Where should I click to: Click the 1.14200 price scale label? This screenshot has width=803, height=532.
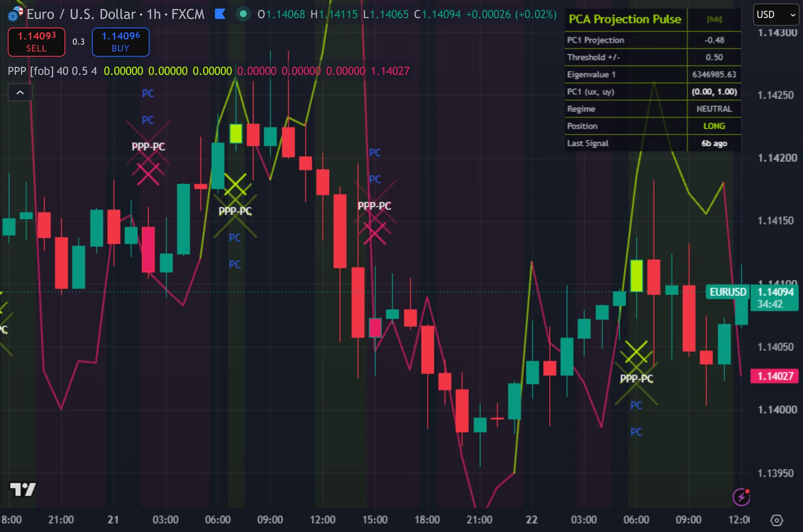pos(777,158)
